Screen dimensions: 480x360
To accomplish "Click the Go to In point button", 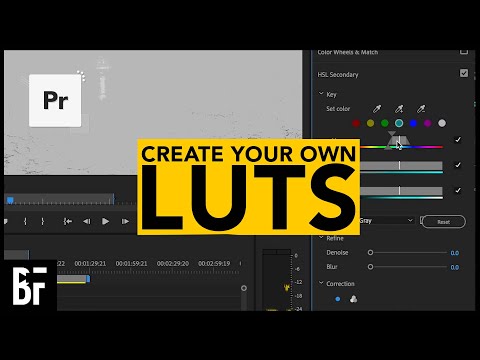I will [68, 221].
